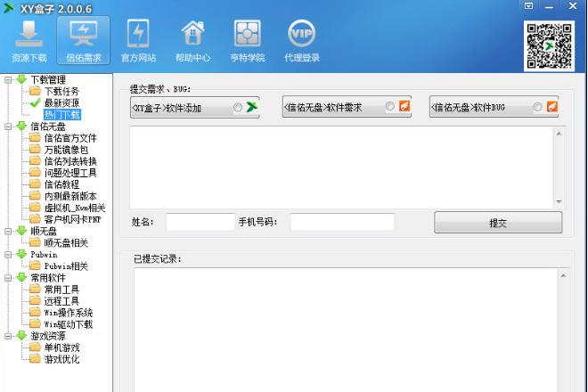
Task: Choose the <信佑无盘>软件BUG radio option
Action: [x=537, y=107]
